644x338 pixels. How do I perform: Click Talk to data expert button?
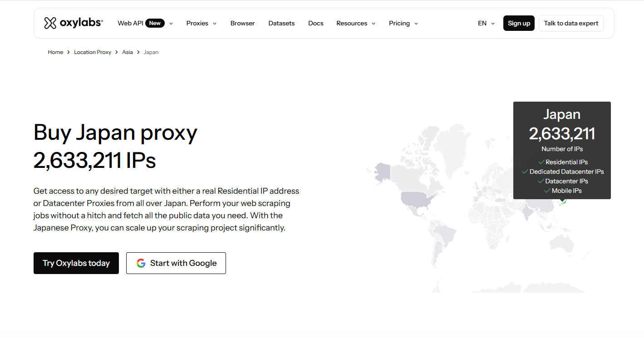[x=571, y=23]
